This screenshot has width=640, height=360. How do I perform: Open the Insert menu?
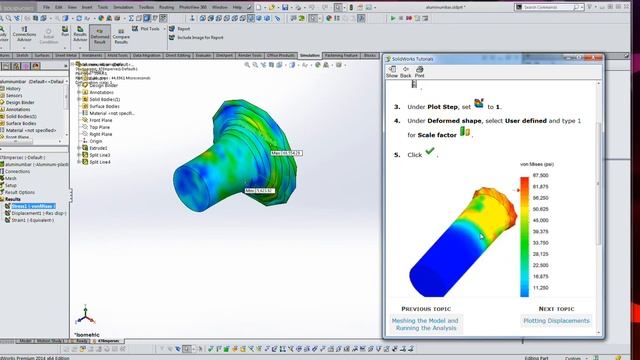coord(87,7)
